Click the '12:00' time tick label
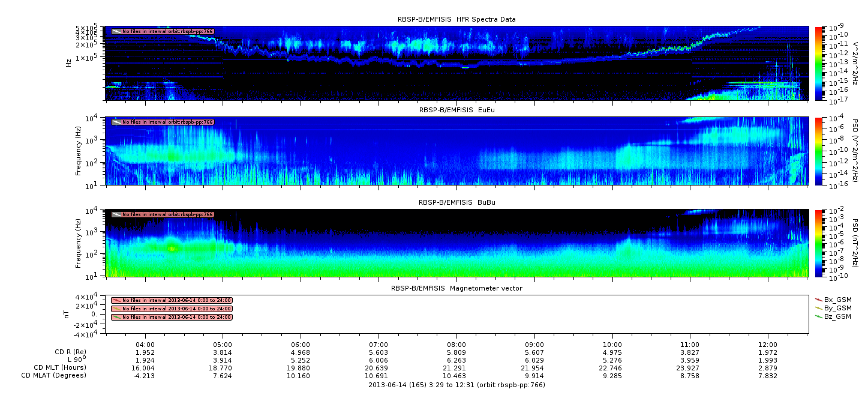 click(x=768, y=345)
